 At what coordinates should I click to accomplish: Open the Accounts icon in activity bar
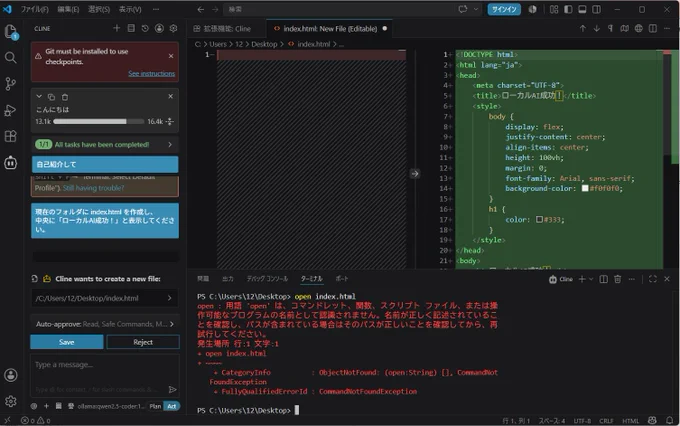point(10,375)
